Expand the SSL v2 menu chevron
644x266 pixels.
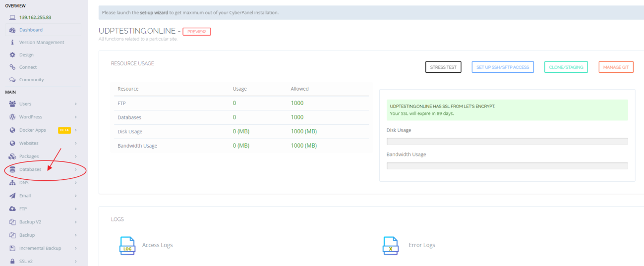[76, 261]
